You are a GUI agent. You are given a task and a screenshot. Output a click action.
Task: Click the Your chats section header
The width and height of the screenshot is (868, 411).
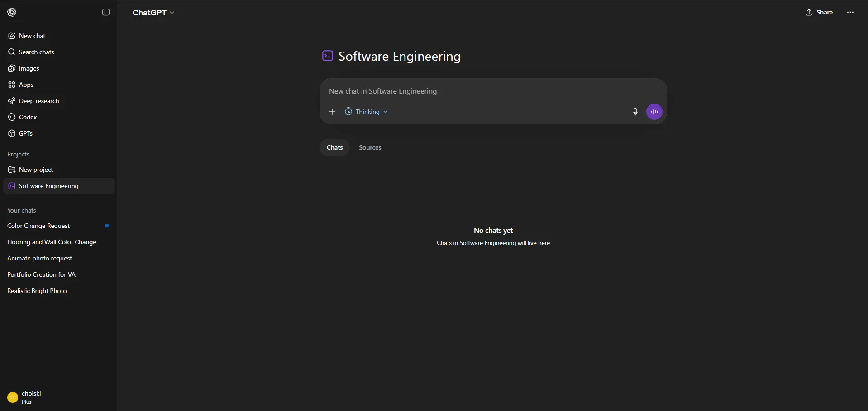point(21,210)
